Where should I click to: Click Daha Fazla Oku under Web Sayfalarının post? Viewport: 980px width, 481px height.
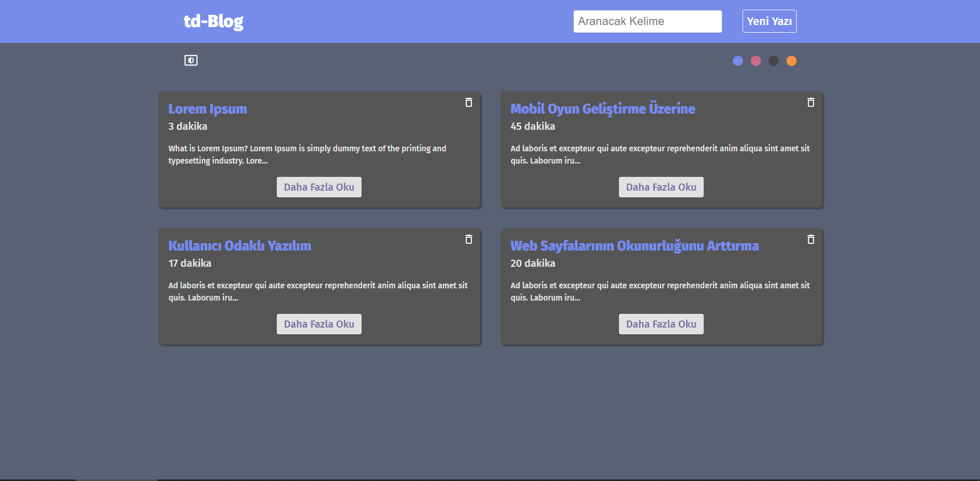point(661,324)
